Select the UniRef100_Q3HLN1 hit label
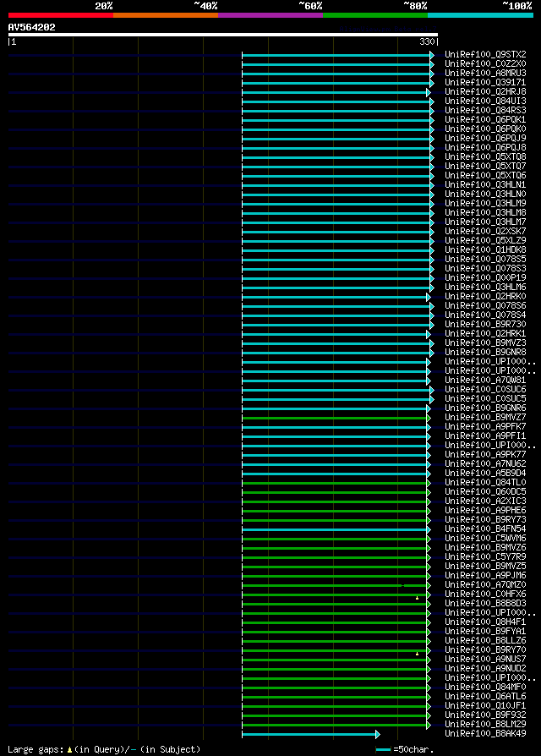 coord(485,184)
